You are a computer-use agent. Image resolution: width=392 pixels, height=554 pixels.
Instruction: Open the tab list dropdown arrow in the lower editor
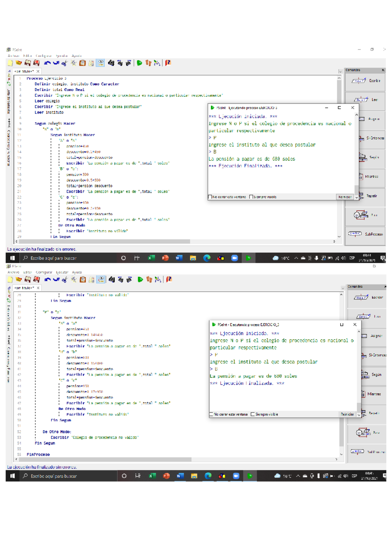click(343, 288)
